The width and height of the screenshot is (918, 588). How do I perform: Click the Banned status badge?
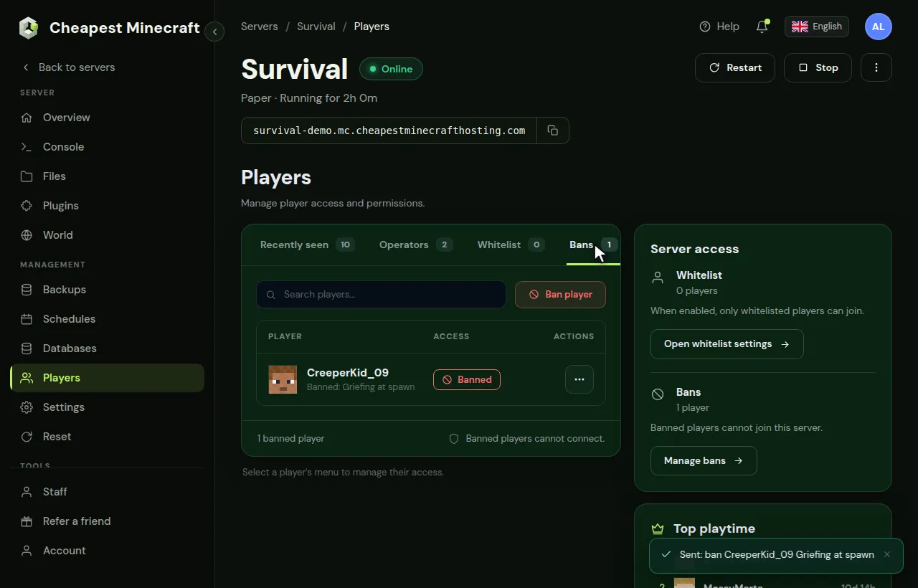(467, 379)
